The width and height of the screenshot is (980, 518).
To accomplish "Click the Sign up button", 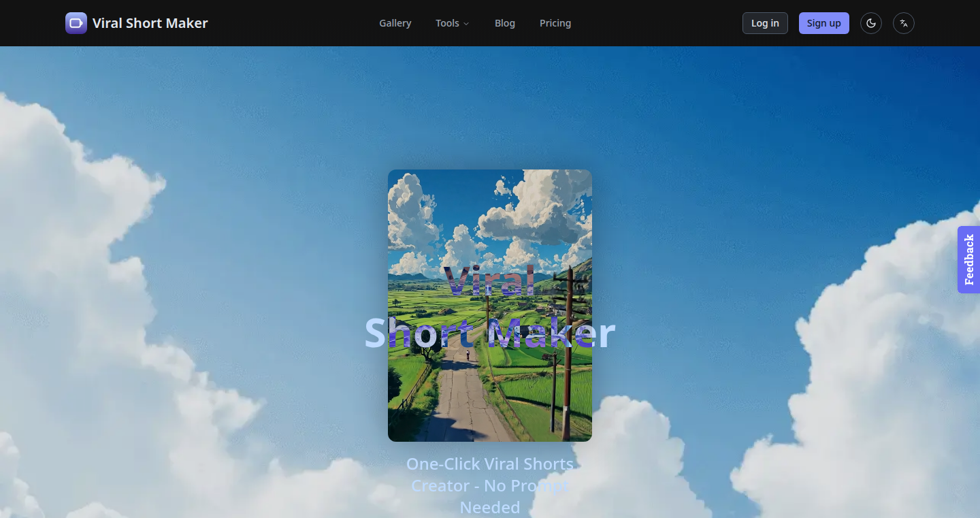I will [x=824, y=23].
